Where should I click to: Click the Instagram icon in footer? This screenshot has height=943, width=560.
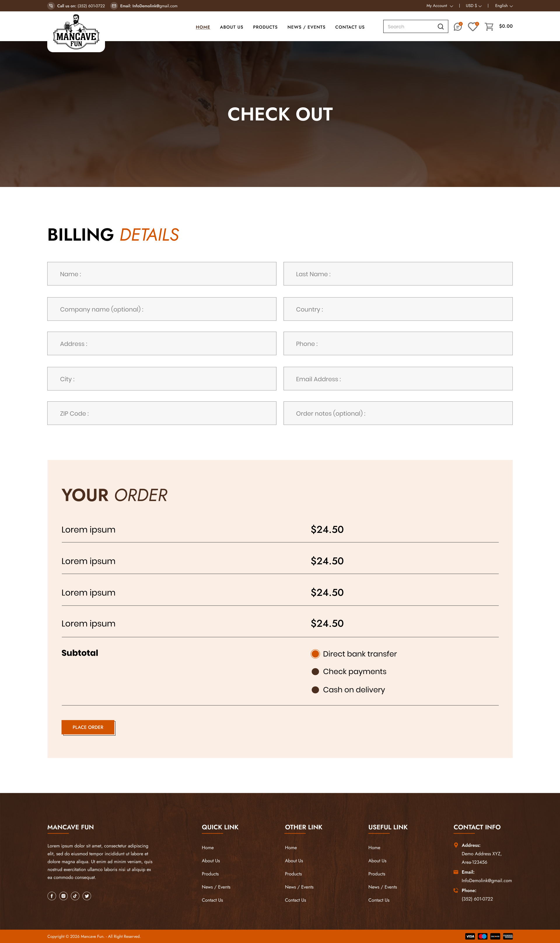pyautogui.click(x=63, y=896)
